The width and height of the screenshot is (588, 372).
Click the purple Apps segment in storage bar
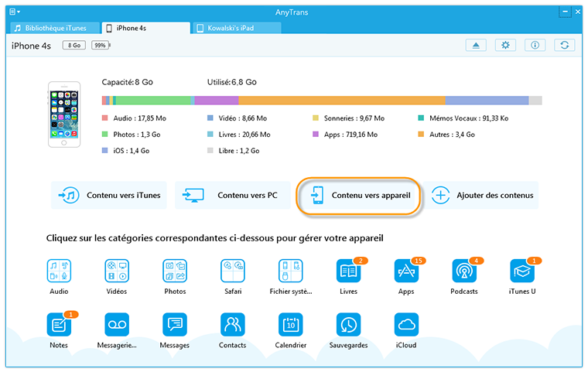[217, 101]
